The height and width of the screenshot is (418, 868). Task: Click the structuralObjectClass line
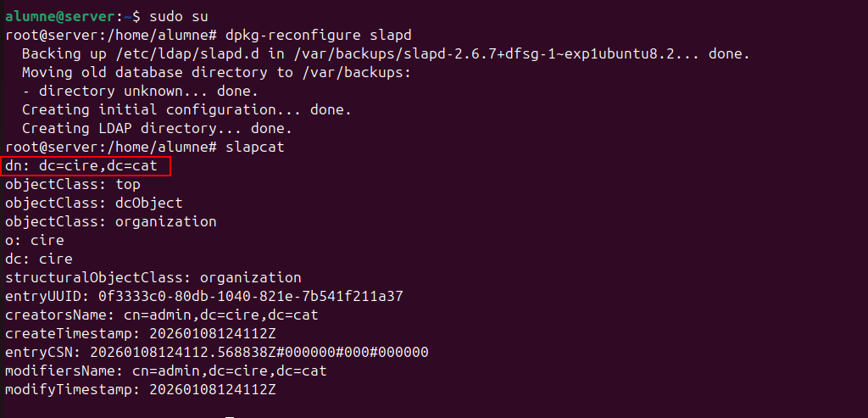153,277
